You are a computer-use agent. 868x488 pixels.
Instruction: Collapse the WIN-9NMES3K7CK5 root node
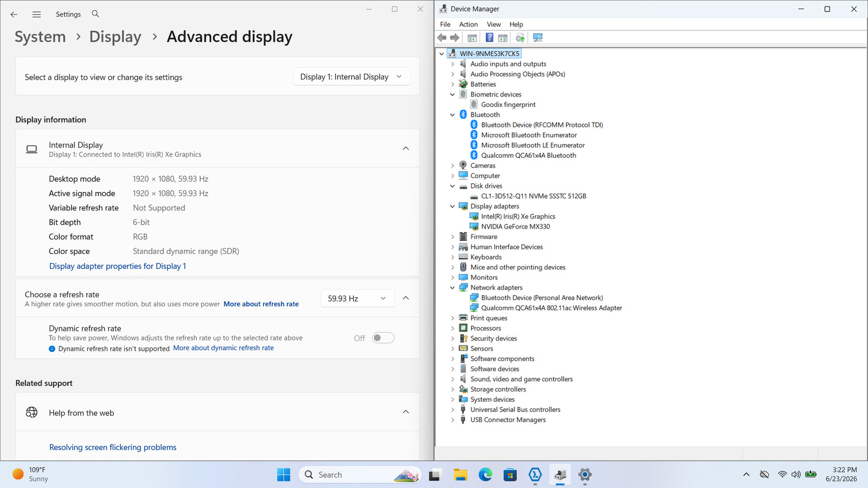tap(442, 54)
